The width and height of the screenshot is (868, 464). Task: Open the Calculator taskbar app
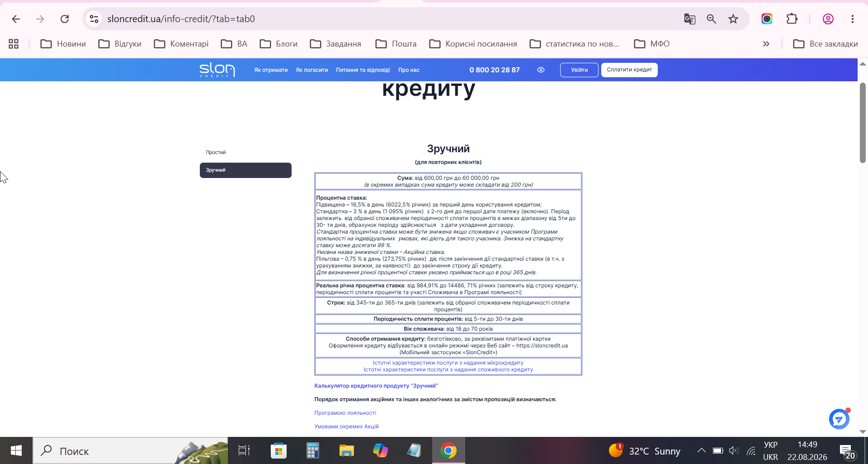[x=312, y=450]
